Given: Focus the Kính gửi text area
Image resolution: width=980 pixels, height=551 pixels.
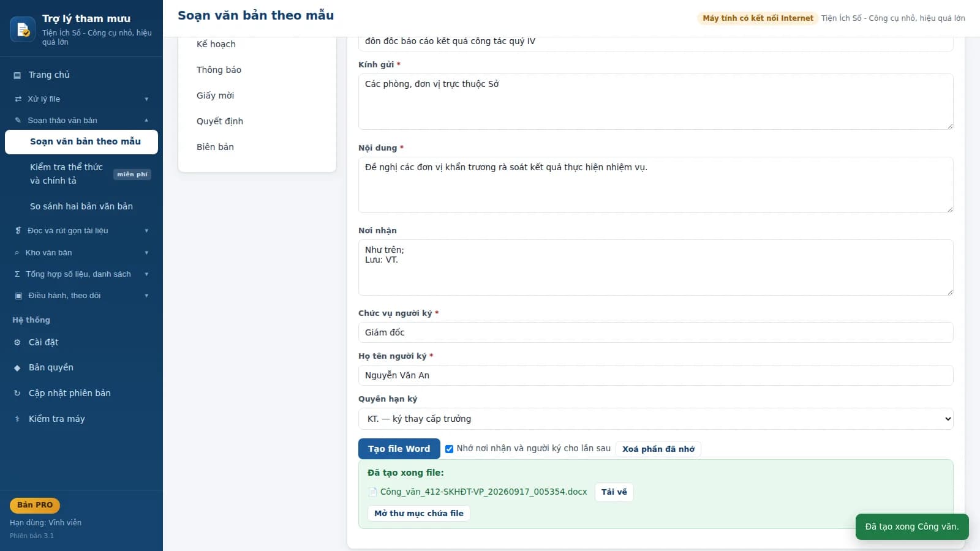Looking at the screenshot, I should click(655, 102).
